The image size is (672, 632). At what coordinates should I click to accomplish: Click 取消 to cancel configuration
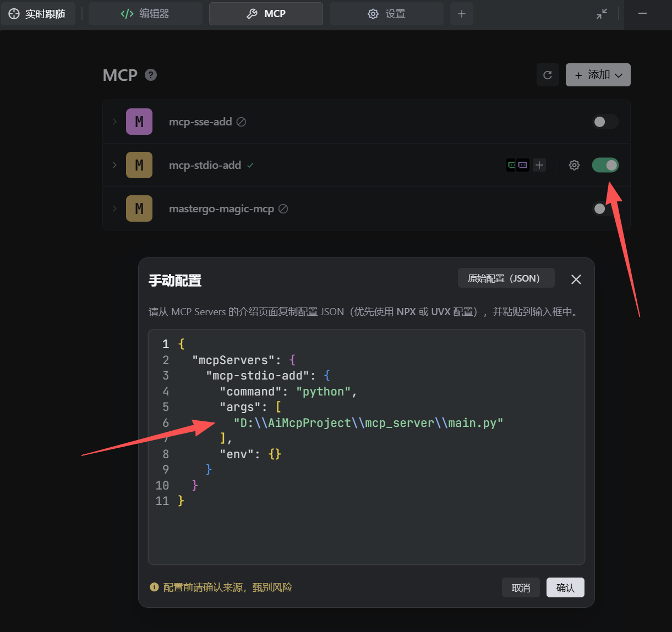521,587
